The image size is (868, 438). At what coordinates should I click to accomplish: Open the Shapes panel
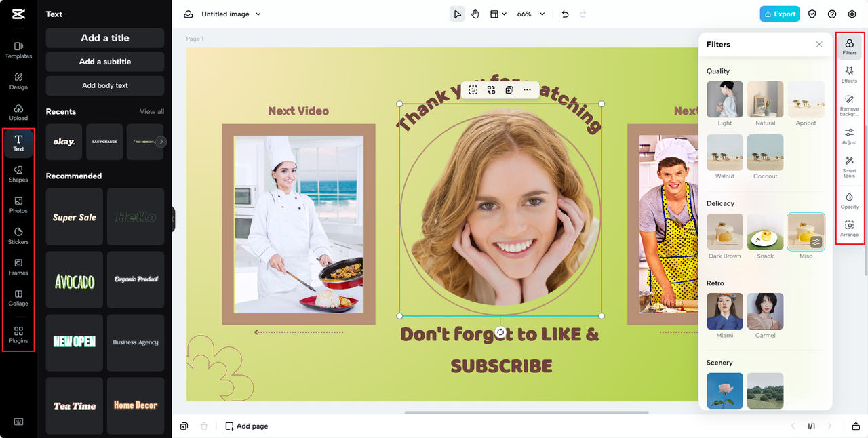[18, 174]
